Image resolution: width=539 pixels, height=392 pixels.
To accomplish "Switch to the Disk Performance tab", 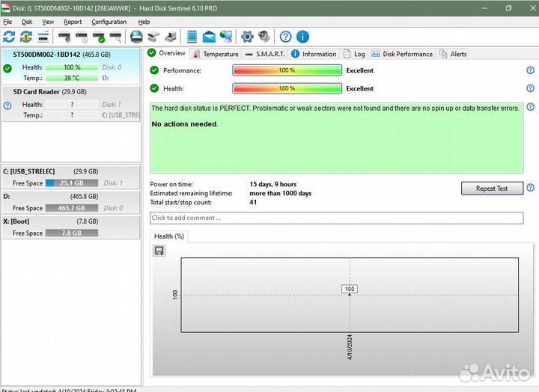I will pyautogui.click(x=402, y=54).
